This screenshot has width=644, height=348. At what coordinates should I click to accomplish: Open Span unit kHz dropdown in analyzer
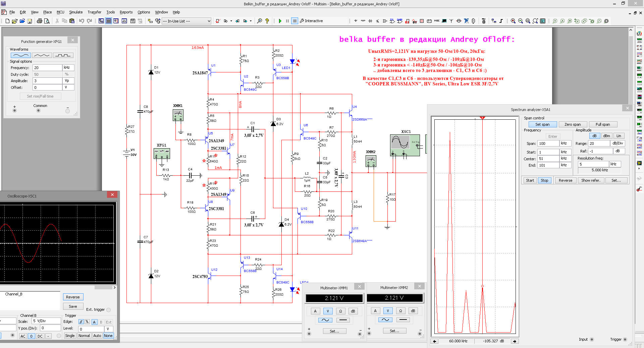(x=566, y=143)
